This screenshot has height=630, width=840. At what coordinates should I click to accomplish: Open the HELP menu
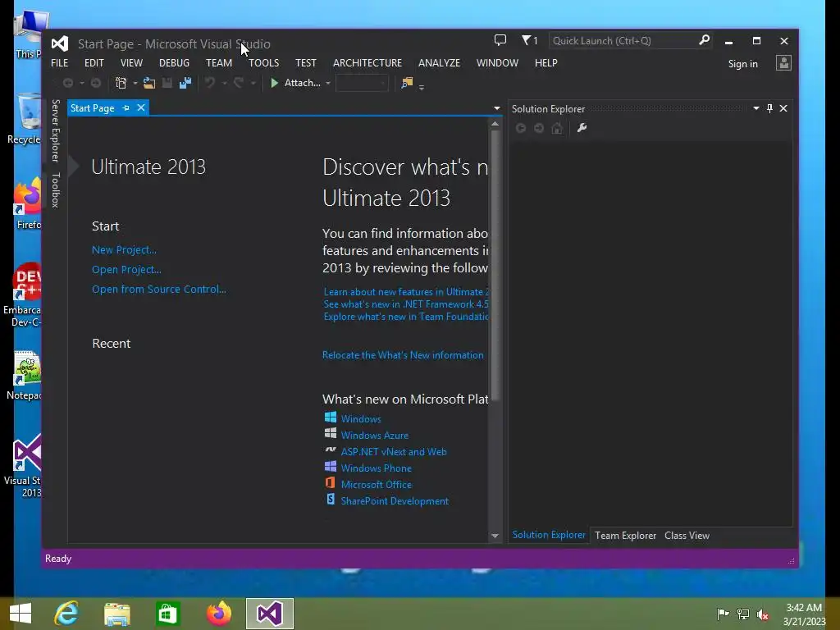[x=546, y=62]
